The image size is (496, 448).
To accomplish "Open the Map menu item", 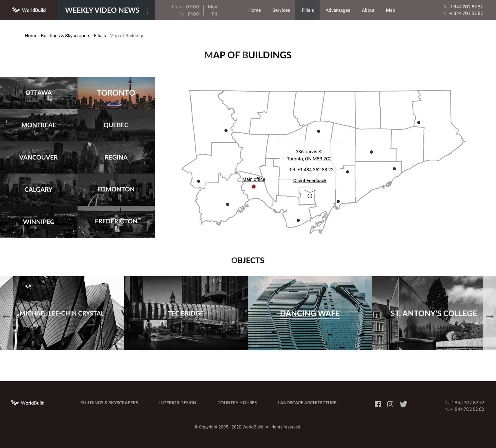I will coord(391,10).
